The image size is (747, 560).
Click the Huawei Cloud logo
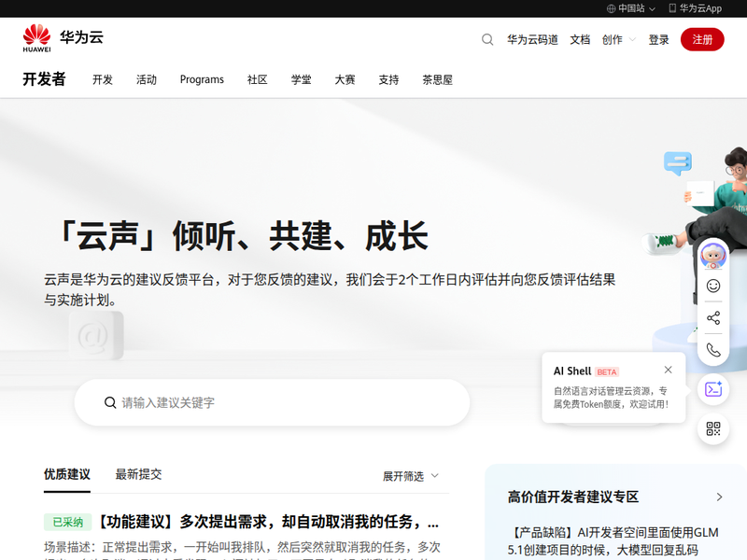[x=63, y=37]
